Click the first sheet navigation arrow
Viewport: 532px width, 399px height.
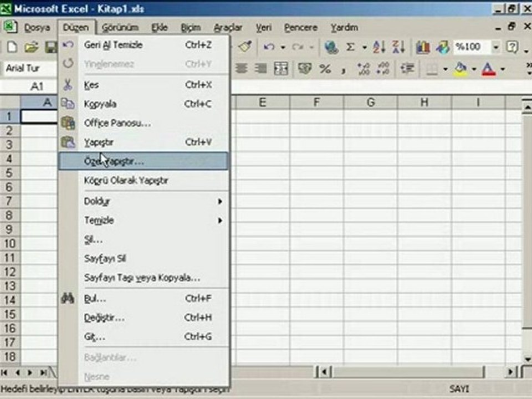click(4, 372)
